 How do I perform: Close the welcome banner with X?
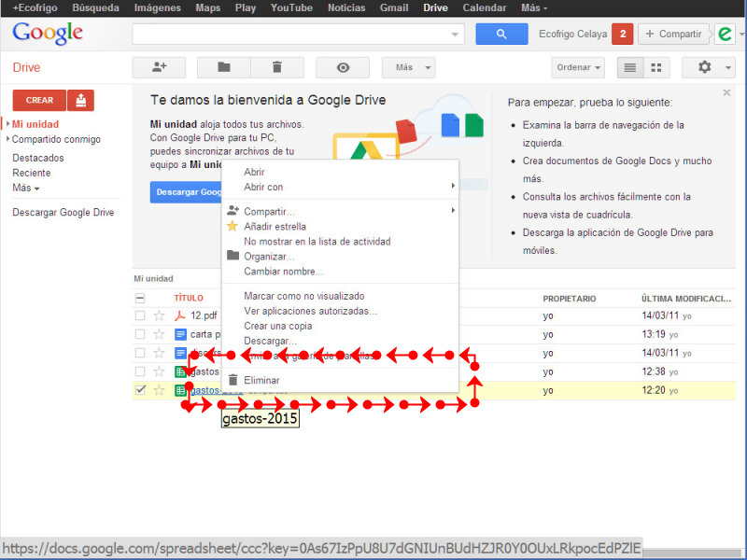click(726, 92)
